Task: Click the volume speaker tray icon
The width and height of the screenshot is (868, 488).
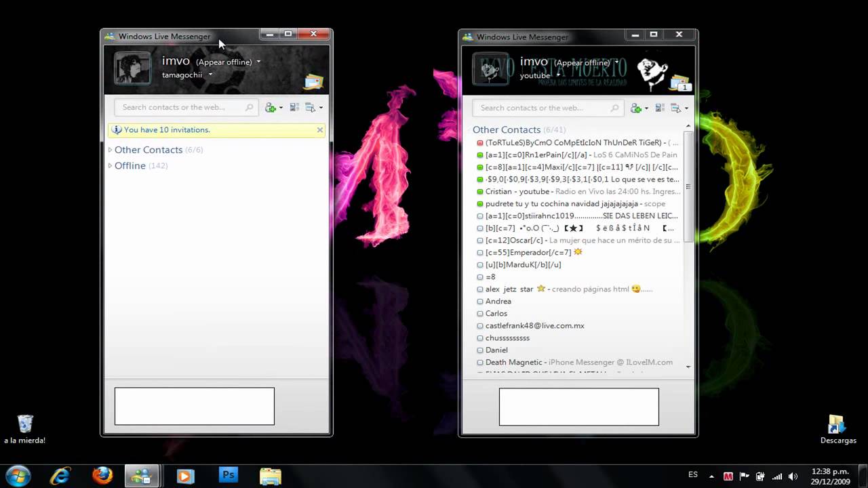Action: [793, 476]
